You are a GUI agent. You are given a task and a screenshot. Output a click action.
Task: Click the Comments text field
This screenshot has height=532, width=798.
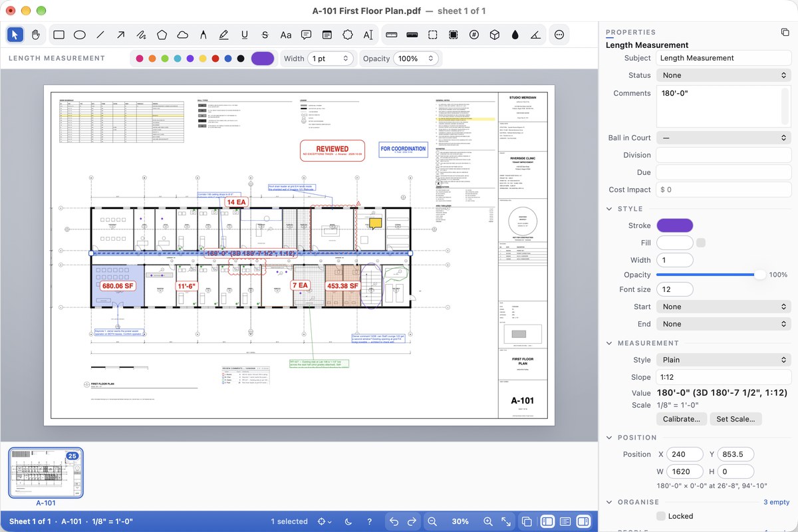(x=724, y=106)
